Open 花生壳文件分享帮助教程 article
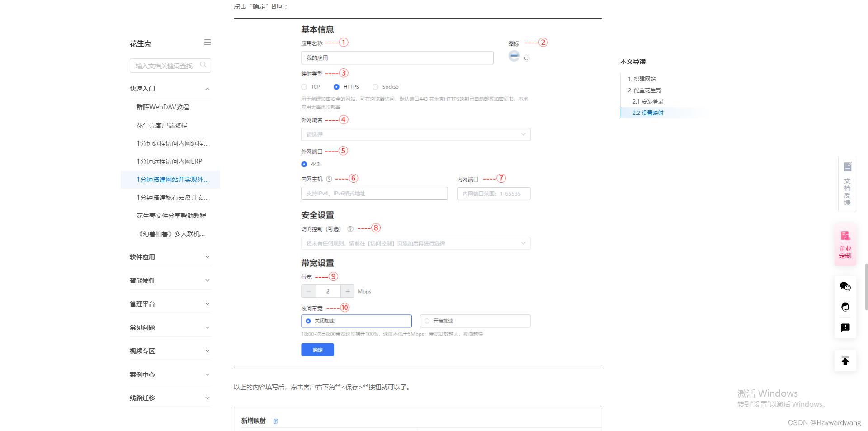Image resolution: width=868 pixels, height=431 pixels. click(171, 216)
